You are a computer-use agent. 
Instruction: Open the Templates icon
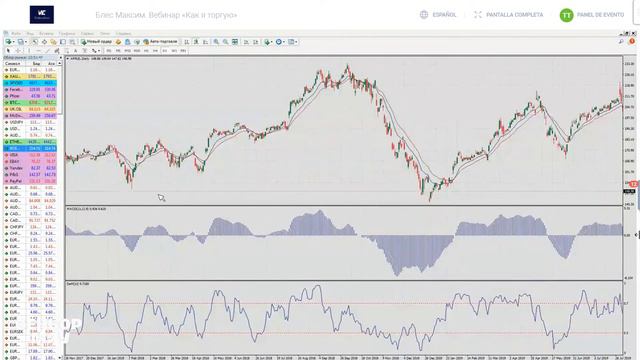291,42
